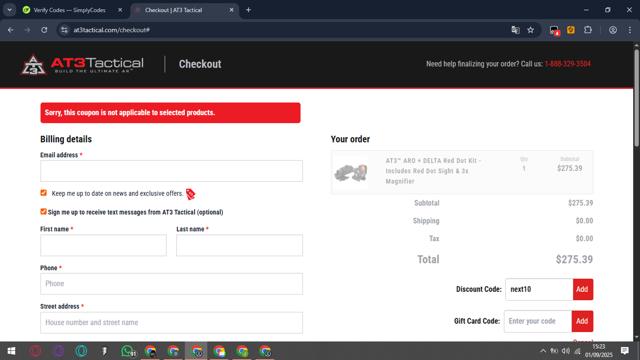Reload the checkout page
Screen dimensions: 640x360
click(x=44, y=30)
